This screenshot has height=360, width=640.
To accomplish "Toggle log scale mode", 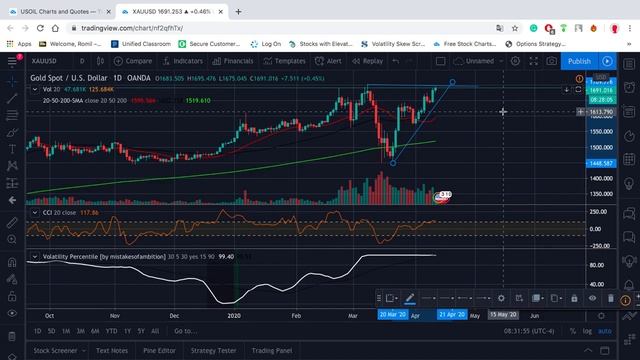I will point(587,331).
